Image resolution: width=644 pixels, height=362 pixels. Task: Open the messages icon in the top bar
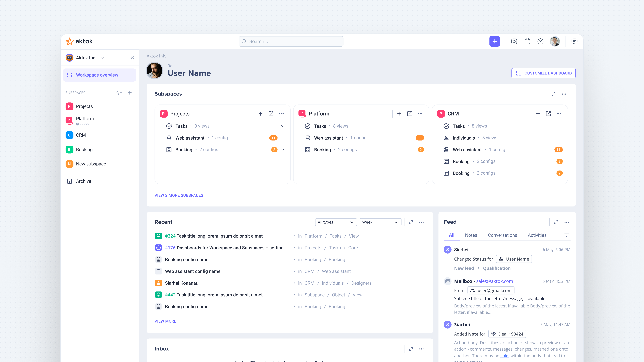[574, 41]
